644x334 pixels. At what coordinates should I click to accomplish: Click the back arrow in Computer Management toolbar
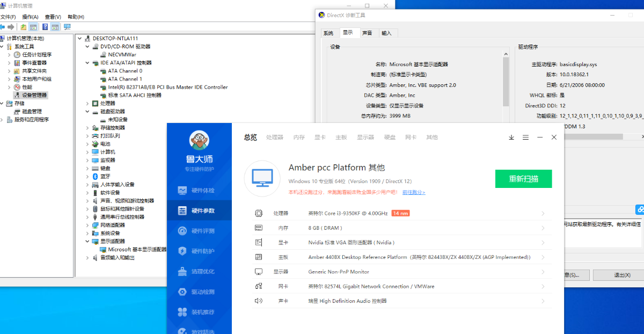(x=3, y=27)
